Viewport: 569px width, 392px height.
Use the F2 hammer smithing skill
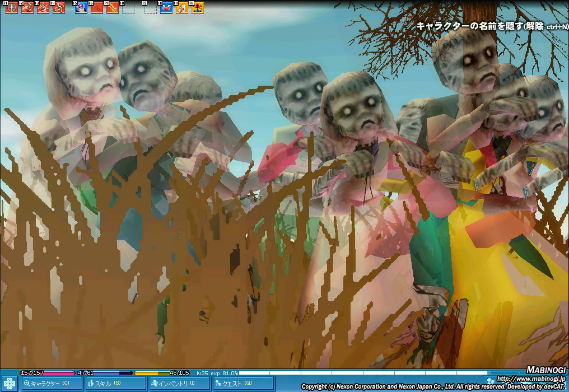click(27, 8)
